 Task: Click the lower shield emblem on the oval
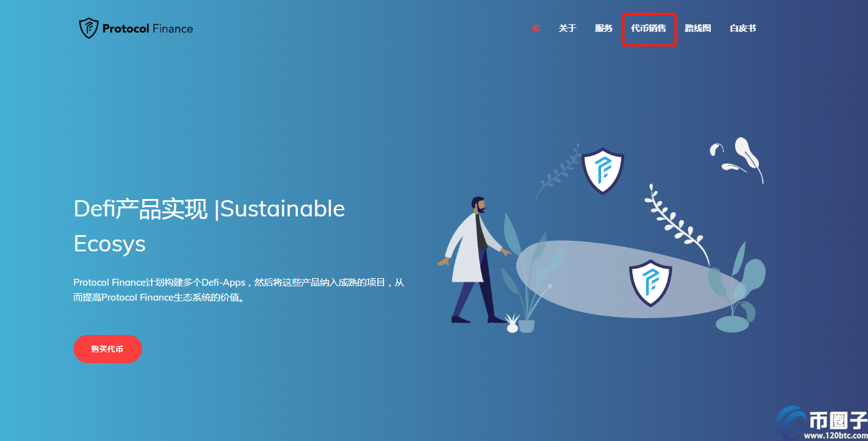pos(650,283)
